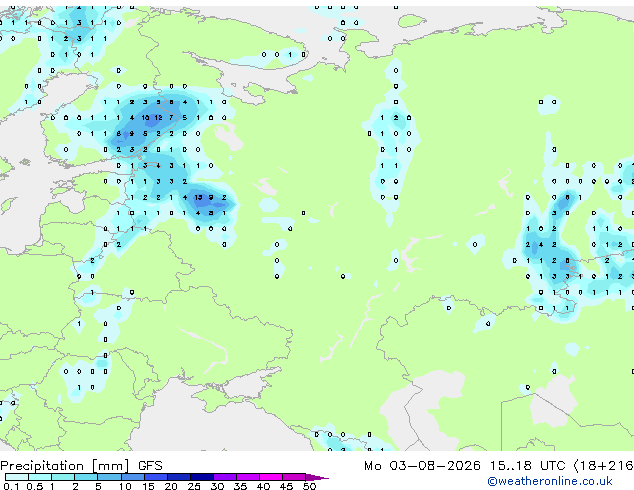Screen dimensions: 634x490
Task: Select the 45–50 mm legend color box
Action: pyautogui.click(x=294, y=477)
